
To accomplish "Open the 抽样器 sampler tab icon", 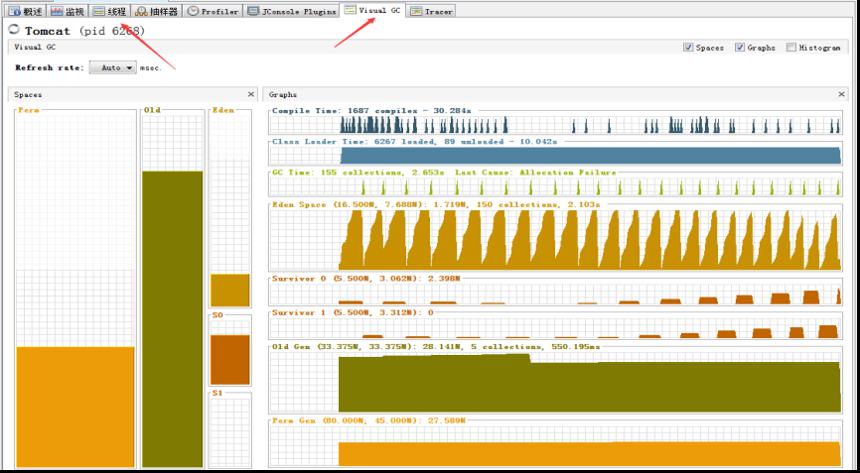I will pyautogui.click(x=141, y=11).
